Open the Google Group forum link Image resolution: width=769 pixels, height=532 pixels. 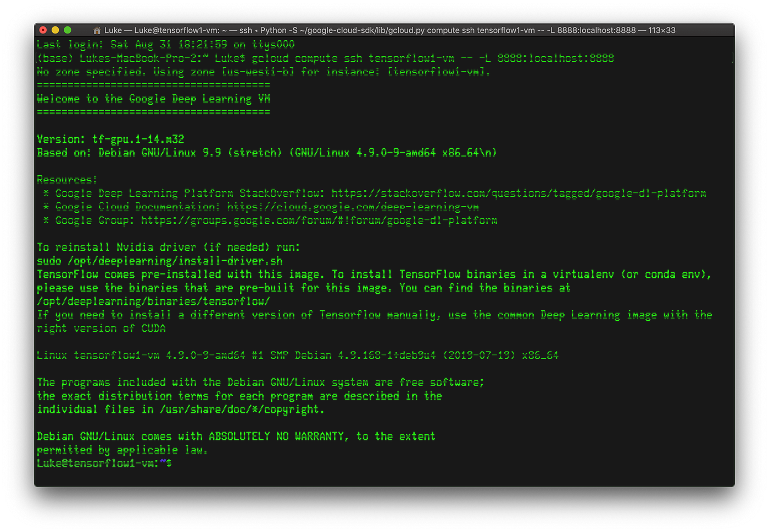coord(319,220)
